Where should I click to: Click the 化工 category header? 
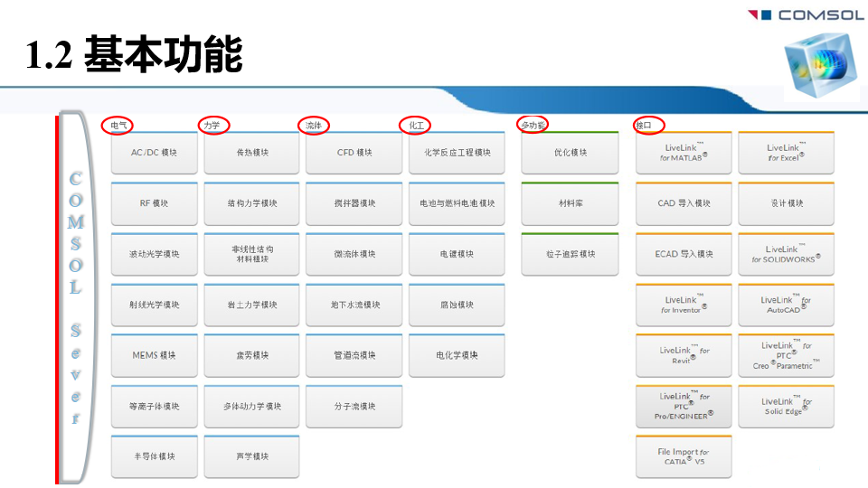(415, 126)
